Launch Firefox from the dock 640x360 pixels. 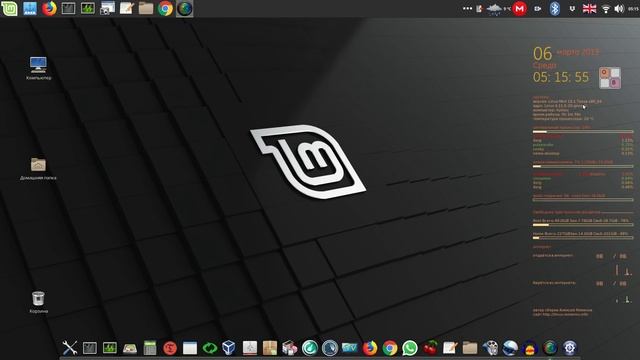point(370,348)
